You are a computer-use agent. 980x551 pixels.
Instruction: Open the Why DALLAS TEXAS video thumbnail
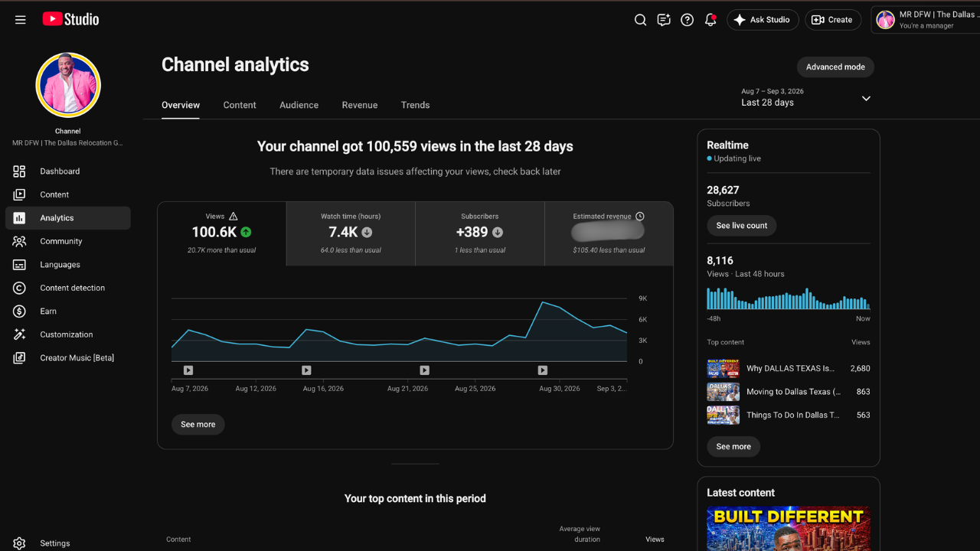[724, 369]
